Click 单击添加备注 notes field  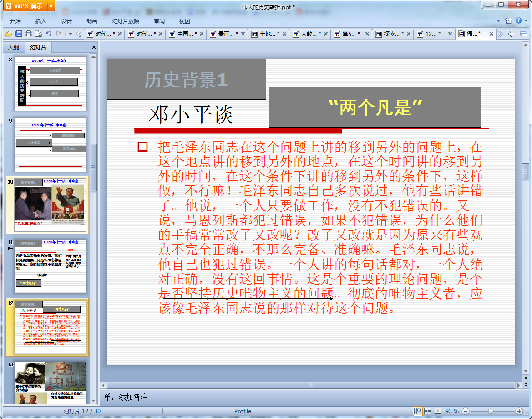click(126, 397)
